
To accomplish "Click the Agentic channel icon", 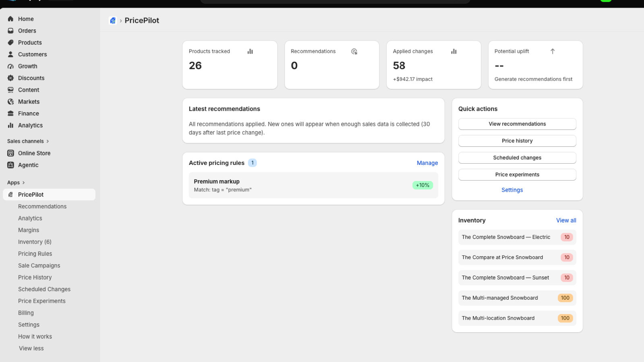I will [x=10, y=165].
